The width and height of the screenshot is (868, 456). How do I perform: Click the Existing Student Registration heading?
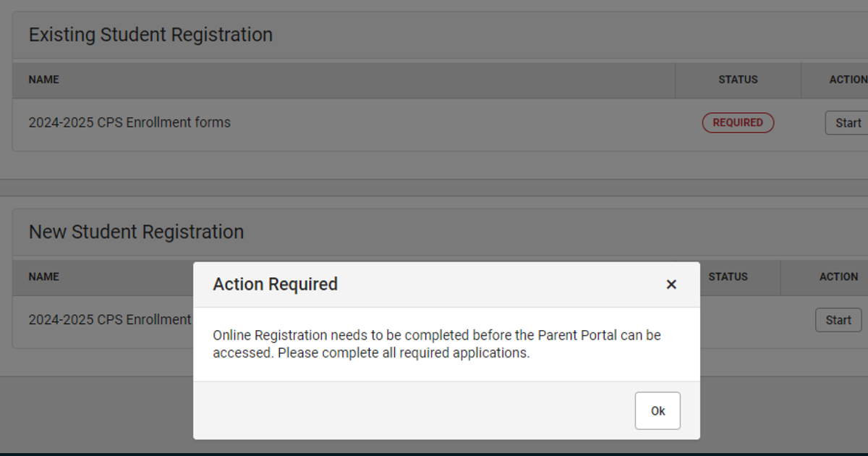tap(150, 34)
